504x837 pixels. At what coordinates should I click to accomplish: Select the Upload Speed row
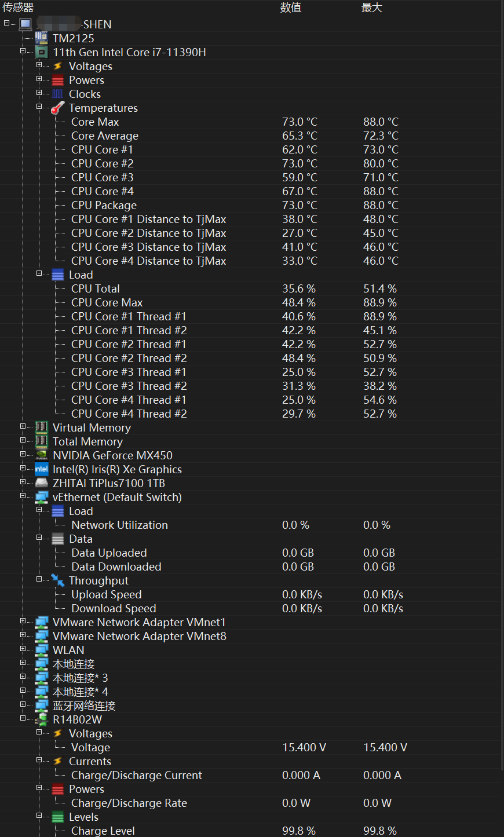click(250, 594)
